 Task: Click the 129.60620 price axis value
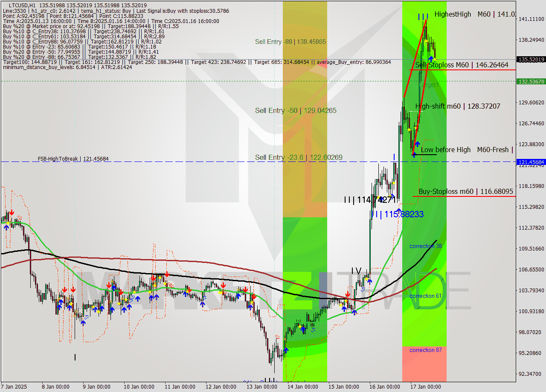[x=531, y=102]
